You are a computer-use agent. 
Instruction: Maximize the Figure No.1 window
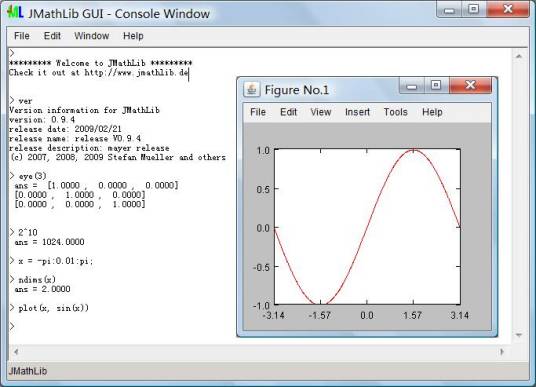[x=436, y=85]
